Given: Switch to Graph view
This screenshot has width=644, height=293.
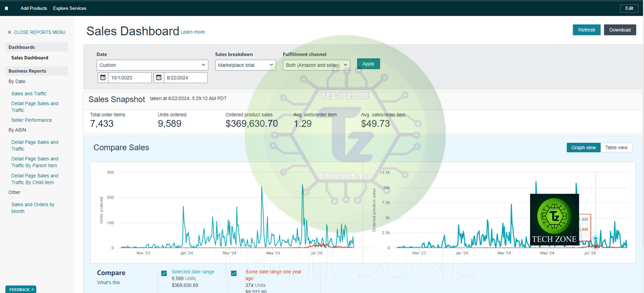Looking at the screenshot, I should (x=583, y=148).
